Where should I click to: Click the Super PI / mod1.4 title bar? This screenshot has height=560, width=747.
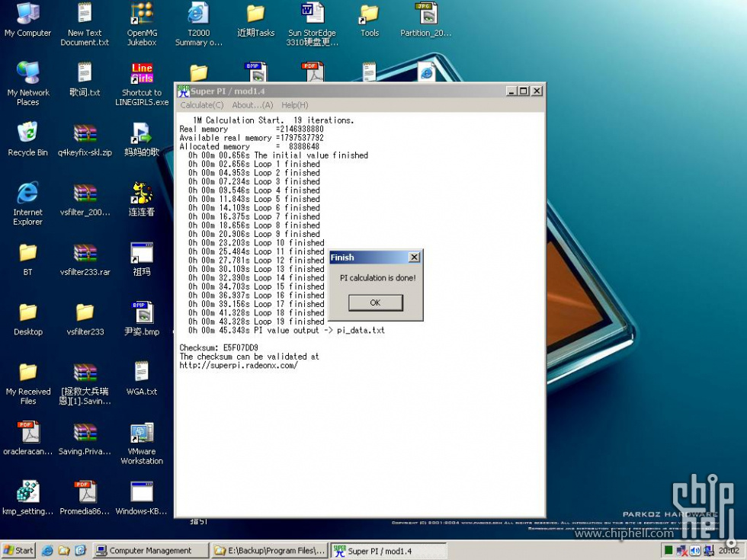[360, 91]
